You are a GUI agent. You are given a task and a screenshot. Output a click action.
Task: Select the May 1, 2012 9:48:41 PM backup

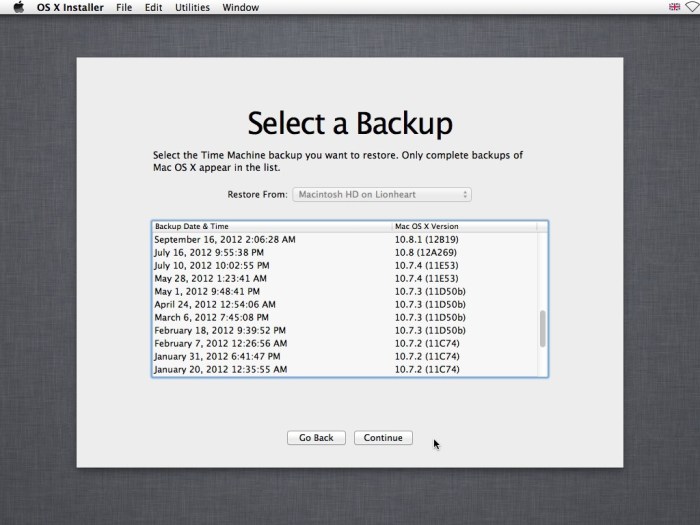345,292
